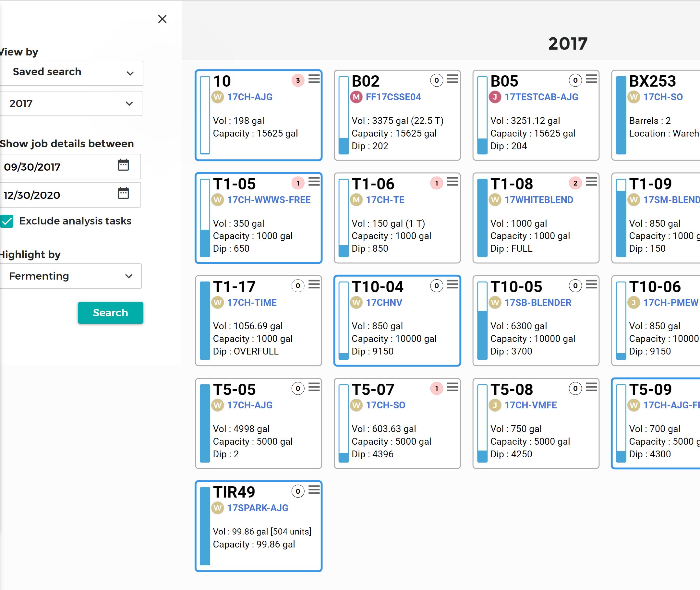Click the 0 jobs badge on T5-05

pos(298,388)
